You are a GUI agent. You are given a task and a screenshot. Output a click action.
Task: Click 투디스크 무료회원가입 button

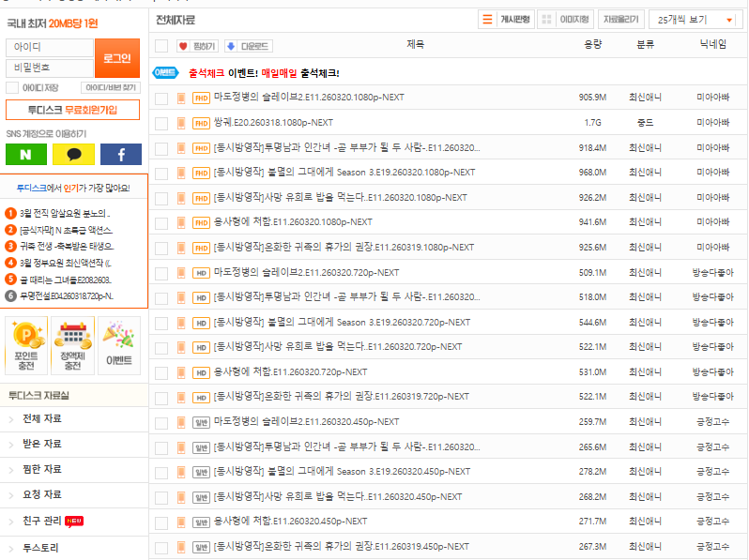point(72,110)
